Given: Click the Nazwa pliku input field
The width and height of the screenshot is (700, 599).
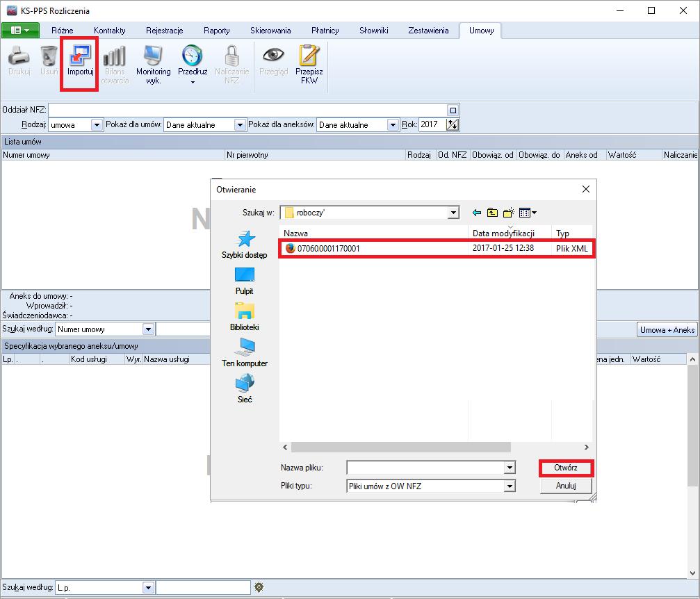Looking at the screenshot, I should click(425, 468).
